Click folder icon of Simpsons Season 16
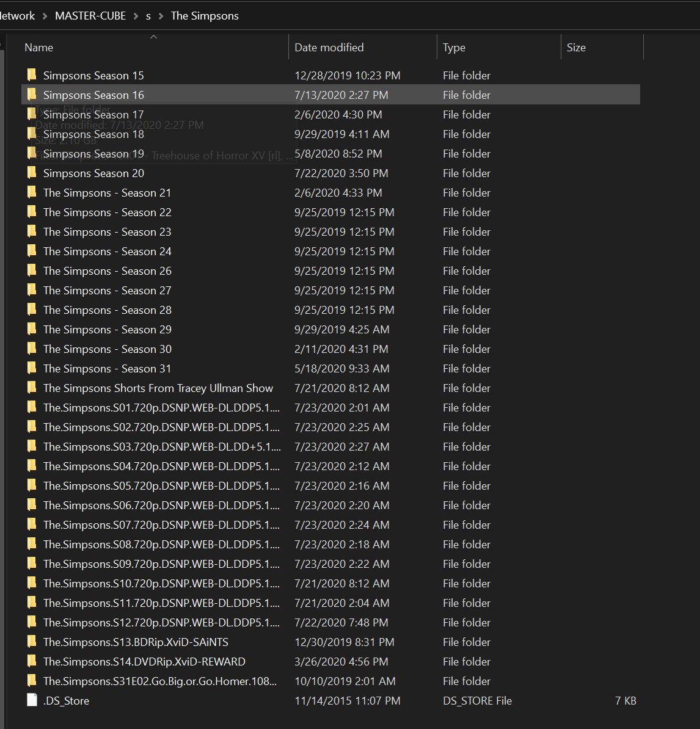Image resolution: width=700 pixels, height=729 pixels. click(32, 95)
